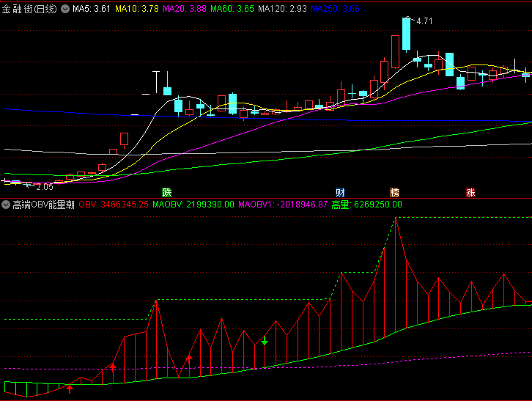Click the red OBV value readout
532x401 pixels.
(x=114, y=205)
